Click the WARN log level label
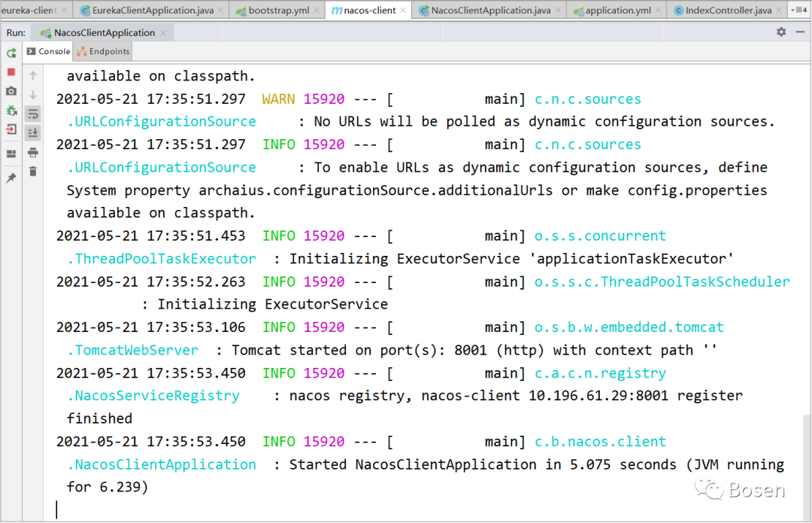 click(x=278, y=99)
